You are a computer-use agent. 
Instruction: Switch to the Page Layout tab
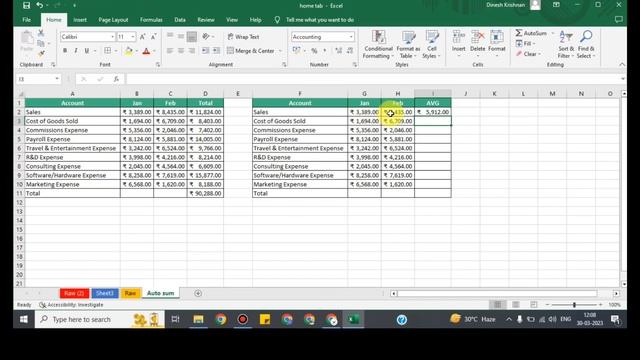tap(113, 20)
